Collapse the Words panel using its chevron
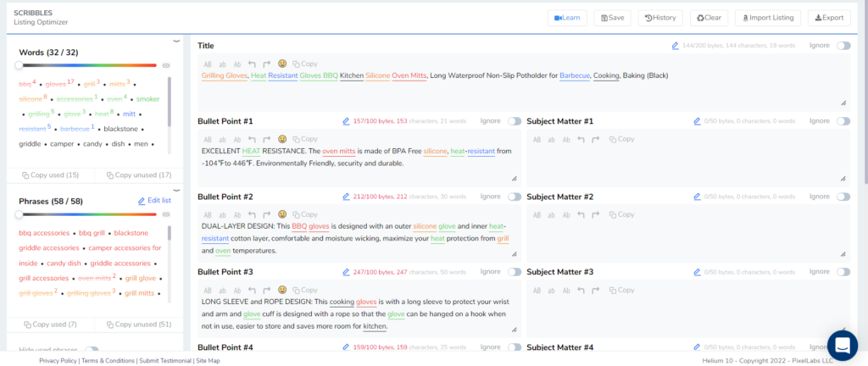The width and height of the screenshot is (868, 366). coord(176,41)
